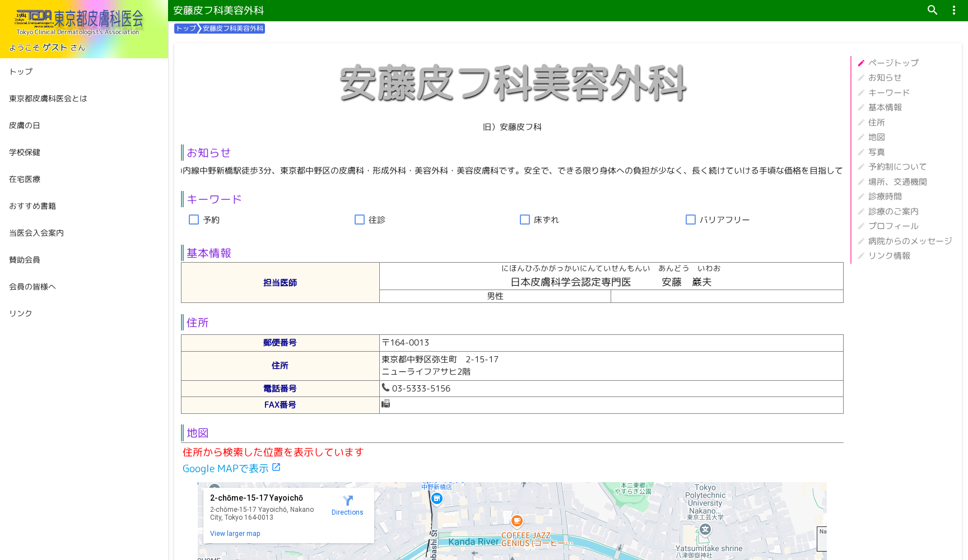Screen dimensions: 968x560
Task: Click the fax machine icon in the FAX番号 row
Action: pyautogui.click(x=385, y=404)
